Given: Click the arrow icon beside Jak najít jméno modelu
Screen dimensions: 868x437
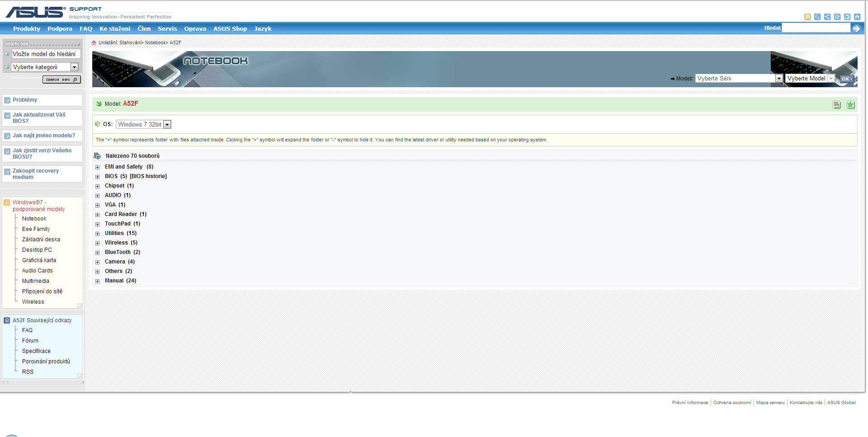Looking at the screenshot, I should pos(7,136).
